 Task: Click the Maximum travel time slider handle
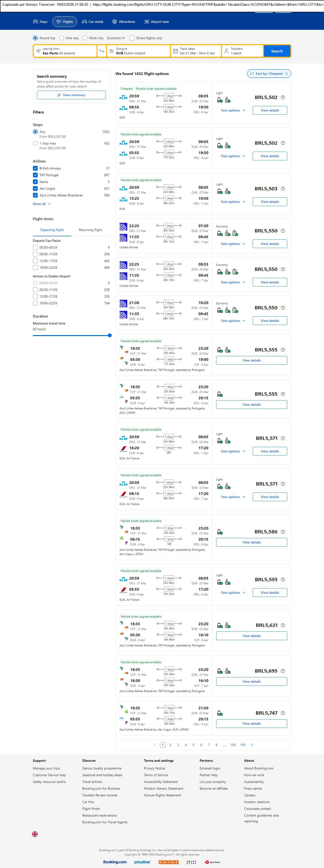tap(110, 335)
